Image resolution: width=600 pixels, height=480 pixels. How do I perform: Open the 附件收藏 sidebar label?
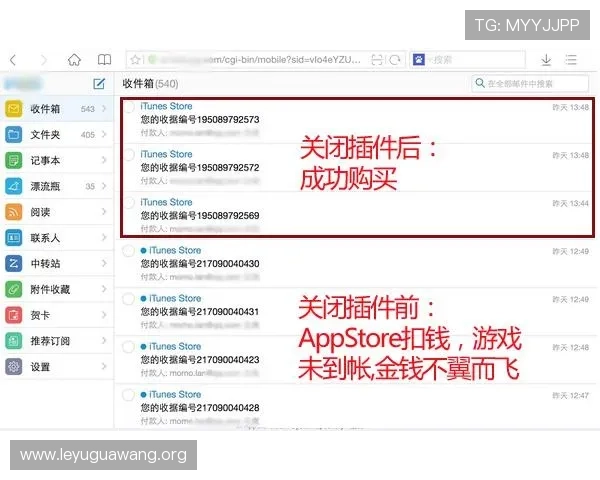coord(50,289)
